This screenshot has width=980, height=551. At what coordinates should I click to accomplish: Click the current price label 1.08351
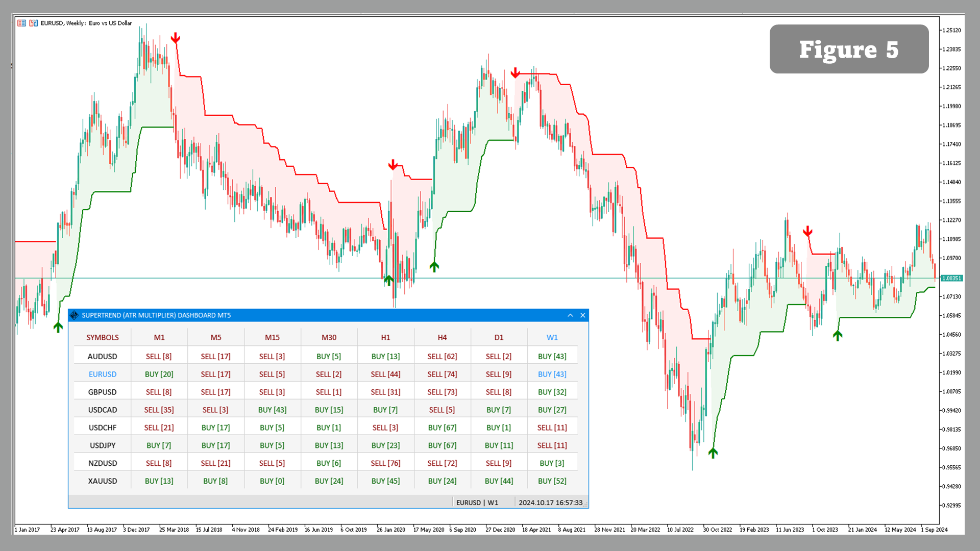(x=951, y=278)
